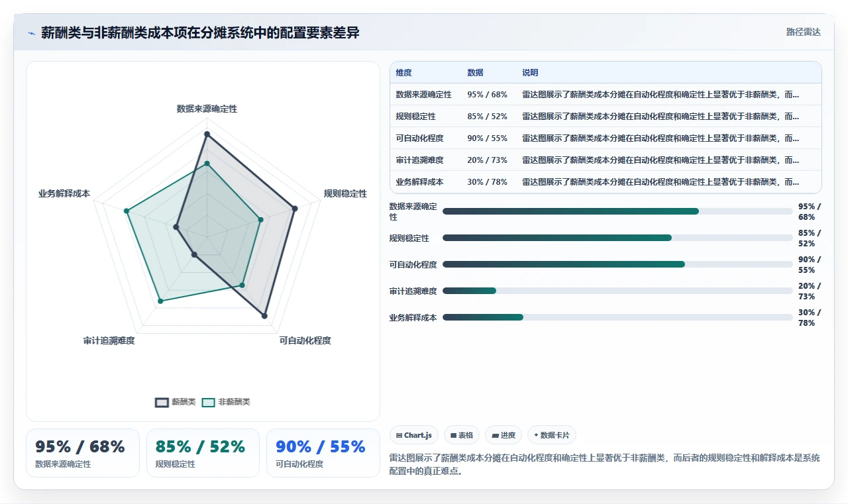Click the 可自动化程度 progress bar

click(x=617, y=264)
